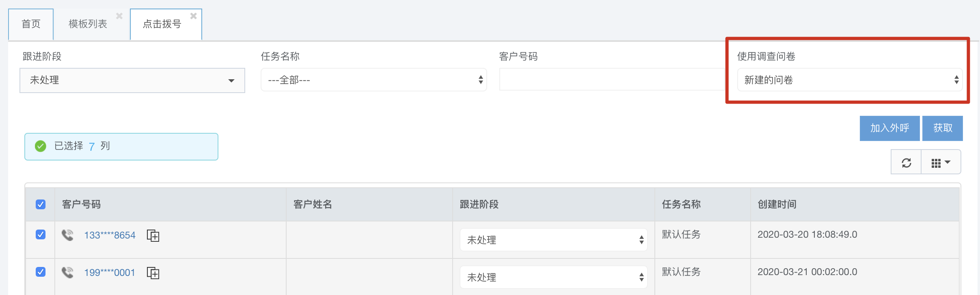
Task: Open the column display grid menu
Action: (x=941, y=163)
